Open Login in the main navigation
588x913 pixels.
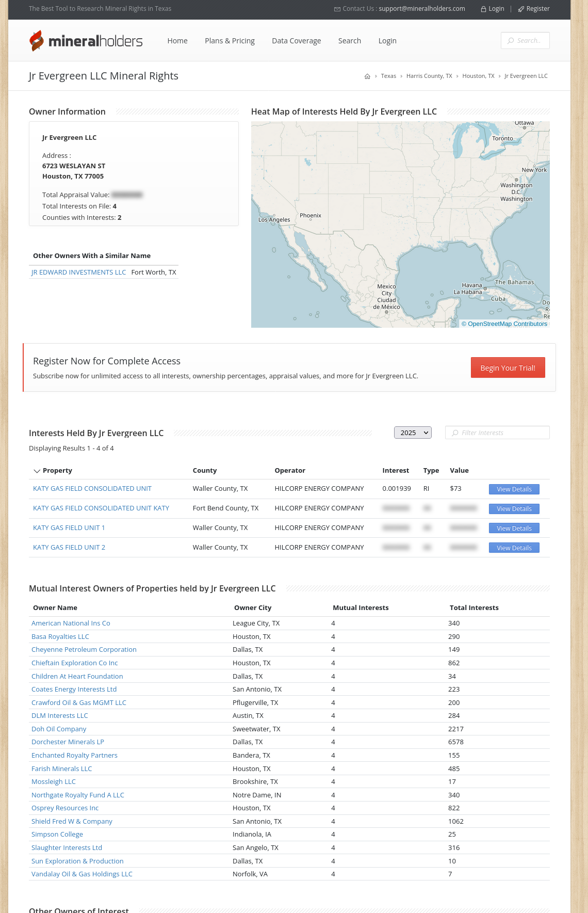(x=387, y=41)
